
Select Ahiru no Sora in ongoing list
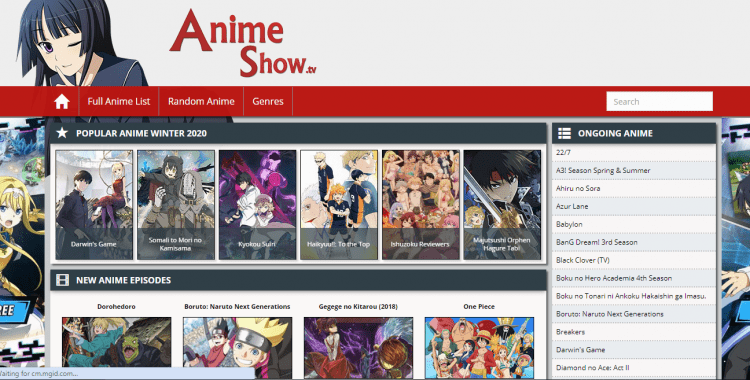pos(634,188)
